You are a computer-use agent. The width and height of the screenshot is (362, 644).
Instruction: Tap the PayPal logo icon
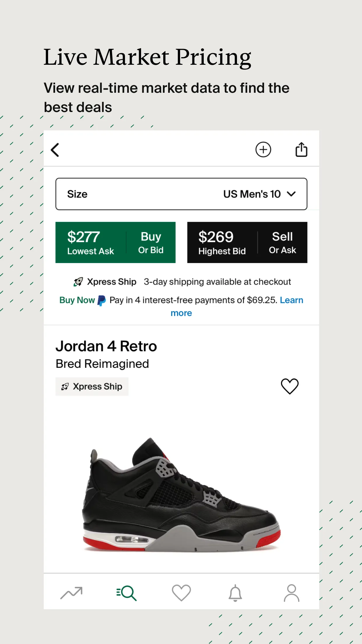pos(102,300)
